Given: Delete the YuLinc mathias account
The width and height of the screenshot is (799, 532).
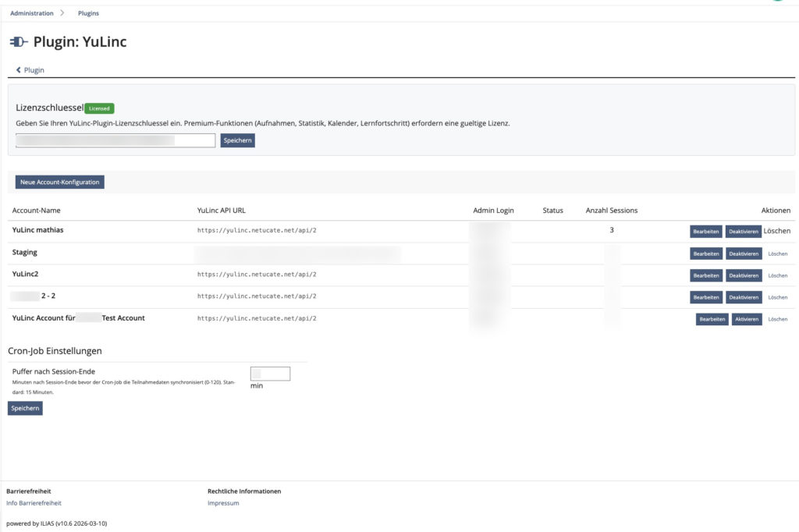Looking at the screenshot, I should pyautogui.click(x=777, y=231).
